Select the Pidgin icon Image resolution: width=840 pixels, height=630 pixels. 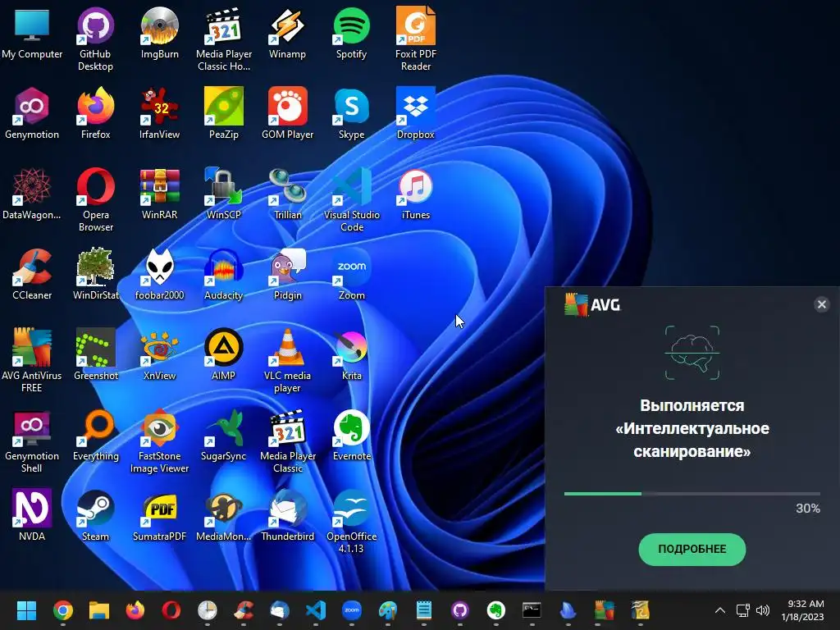(287, 274)
